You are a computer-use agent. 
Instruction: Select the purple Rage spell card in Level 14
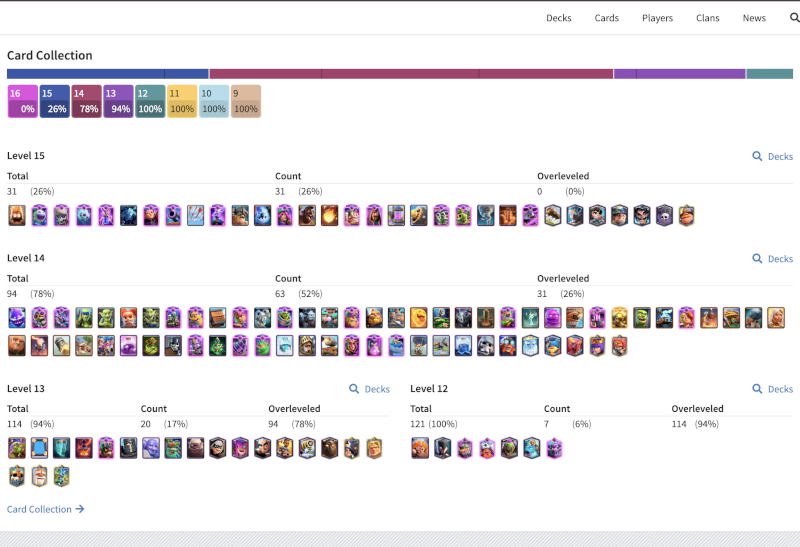pyautogui.click(x=129, y=345)
